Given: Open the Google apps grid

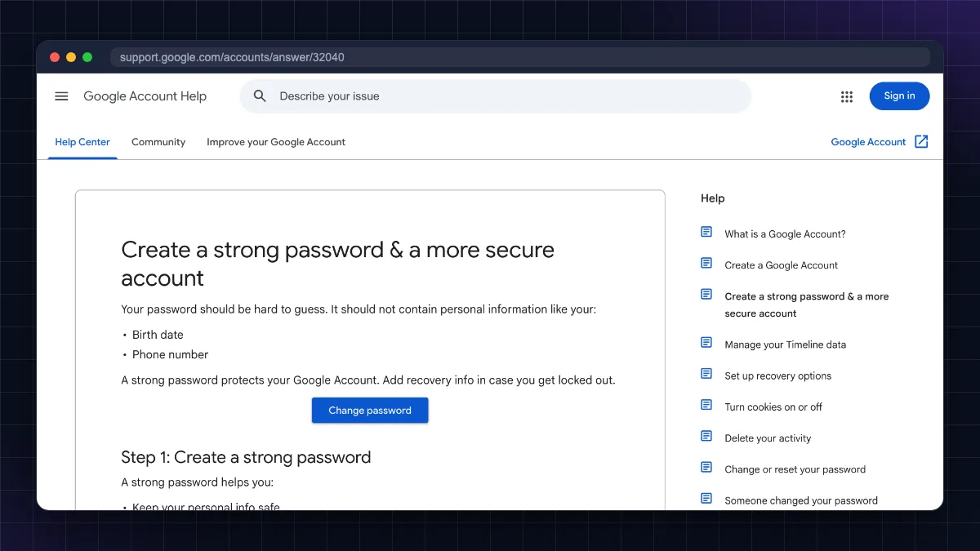Looking at the screenshot, I should (x=847, y=96).
